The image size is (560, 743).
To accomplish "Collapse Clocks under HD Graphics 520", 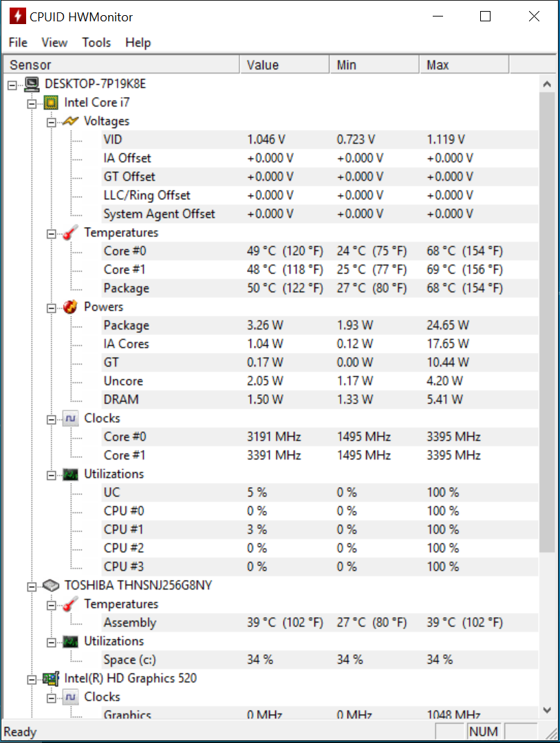I will (x=51, y=698).
